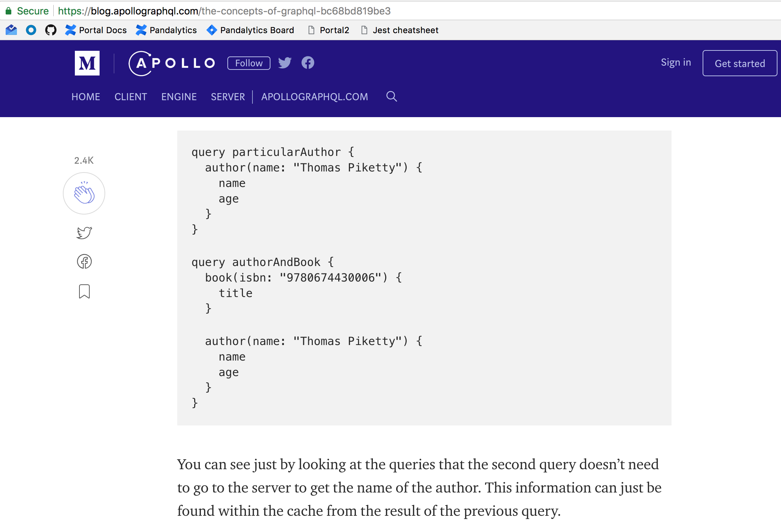Click the Apollo logo in header
This screenshot has height=532, width=781.
tap(172, 63)
